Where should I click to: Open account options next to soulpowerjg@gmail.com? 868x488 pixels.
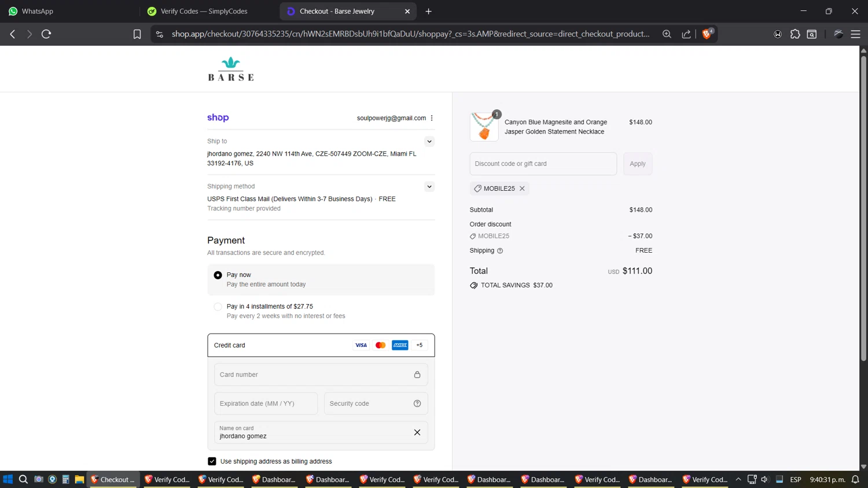click(x=432, y=118)
